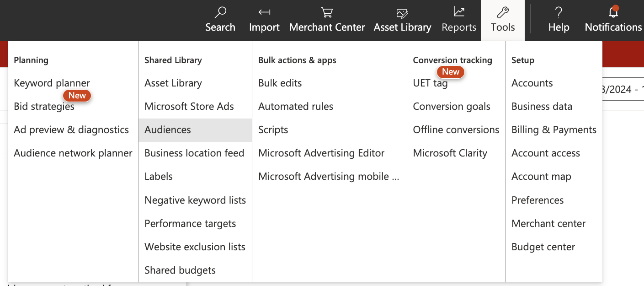Open Audience network planner
Viewport: 644px width, 286px height.
pyautogui.click(x=73, y=153)
